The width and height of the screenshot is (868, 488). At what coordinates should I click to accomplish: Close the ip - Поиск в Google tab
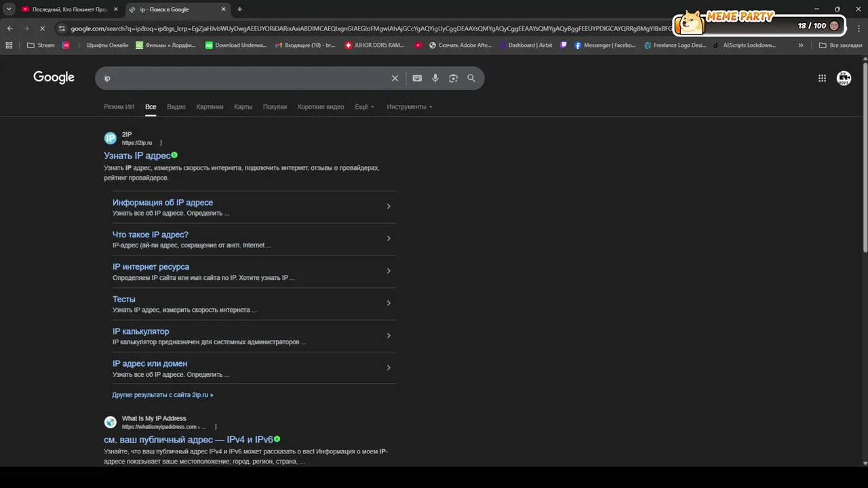click(224, 9)
